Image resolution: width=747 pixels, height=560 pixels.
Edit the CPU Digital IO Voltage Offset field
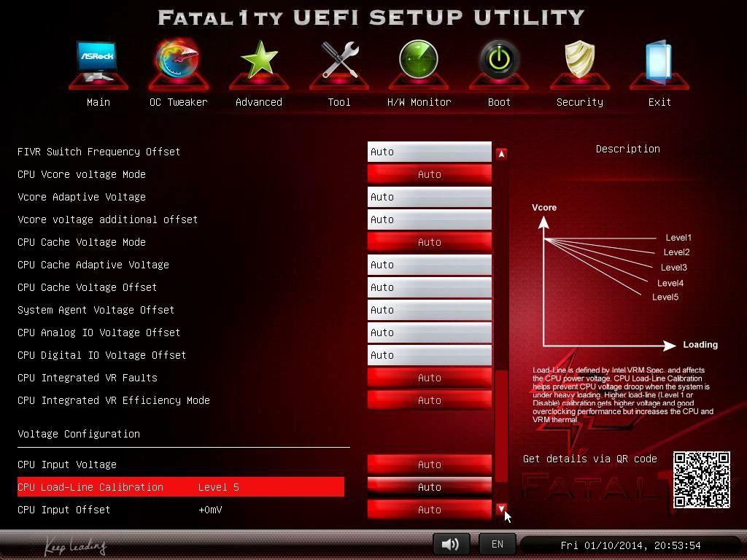click(x=429, y=355)
